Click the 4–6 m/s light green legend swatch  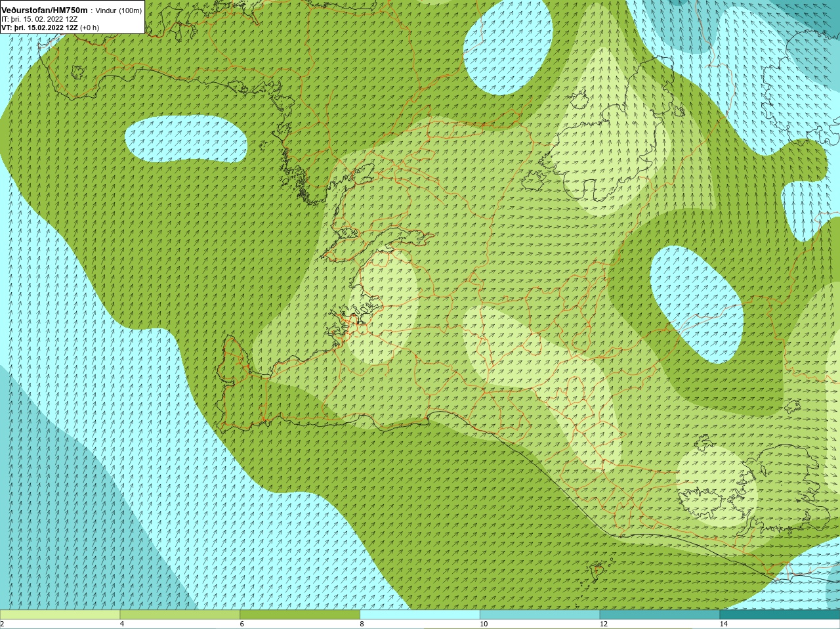[x=180, y=615]
